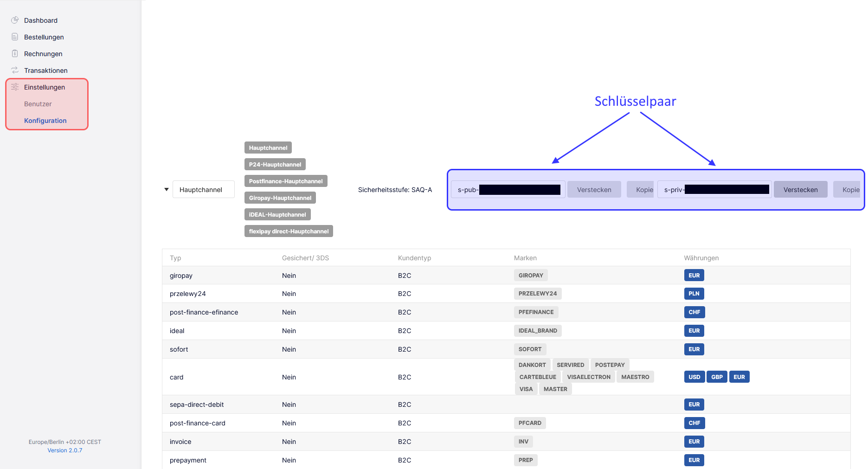The image size is (868, 469).
Task: Open the Version 2.0.7 link
Action: click(x=64, y=450)
